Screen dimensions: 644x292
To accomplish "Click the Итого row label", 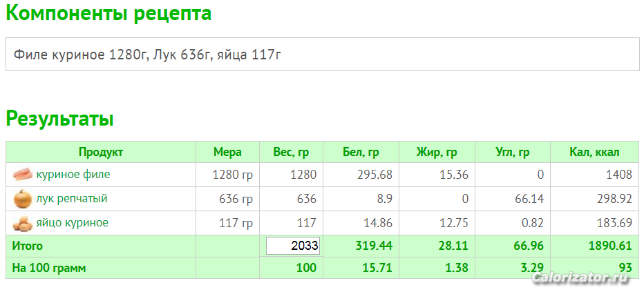I will coord(27,246).
